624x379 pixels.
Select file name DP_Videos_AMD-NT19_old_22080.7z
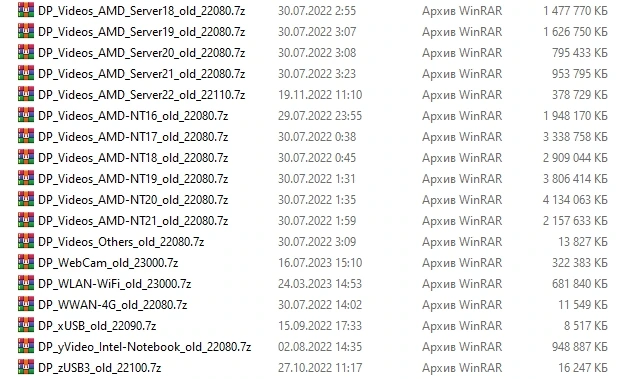[x=133, y=179]
